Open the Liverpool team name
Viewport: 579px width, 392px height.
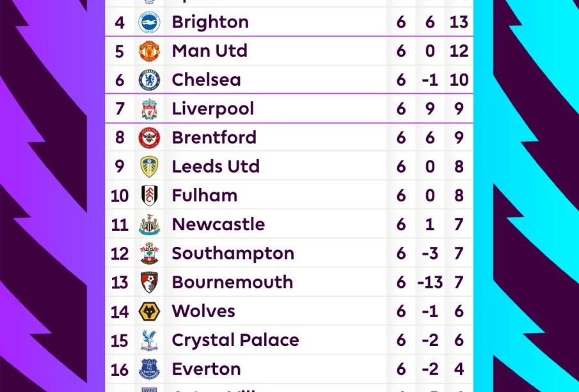[212, 109]
